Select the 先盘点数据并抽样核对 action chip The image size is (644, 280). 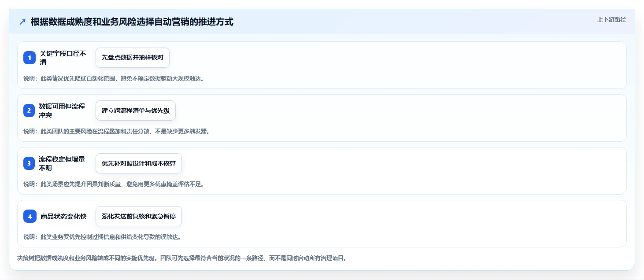133,58
